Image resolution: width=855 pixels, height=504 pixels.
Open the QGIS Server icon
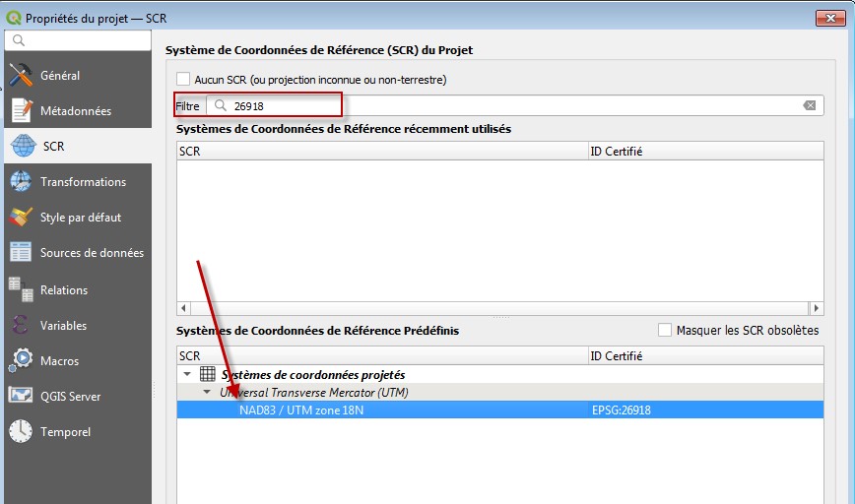click(21, 395)
